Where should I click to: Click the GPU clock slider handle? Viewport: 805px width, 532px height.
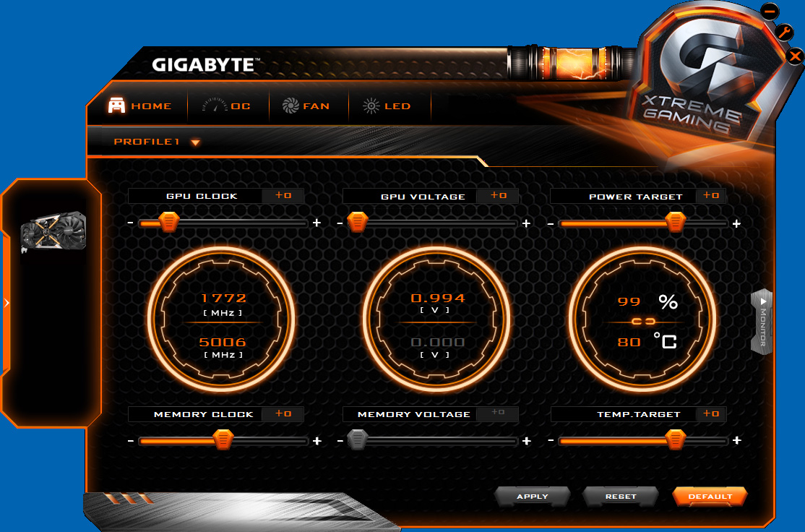pyautogui.click(x=168, y=223)
